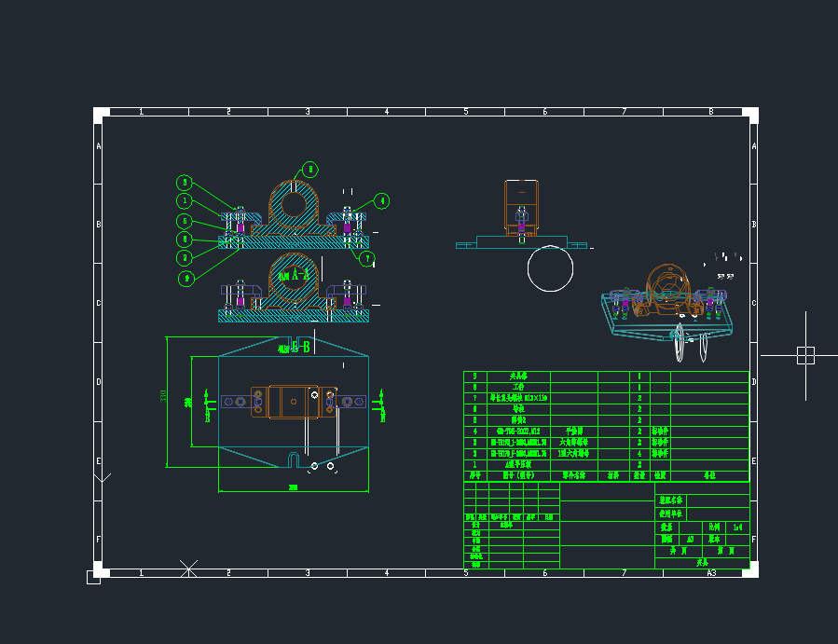The width and height of the screenshot is (838, 644).
Task: Click the 330 vertical dimension text
Action: click(x=163, y=396)
